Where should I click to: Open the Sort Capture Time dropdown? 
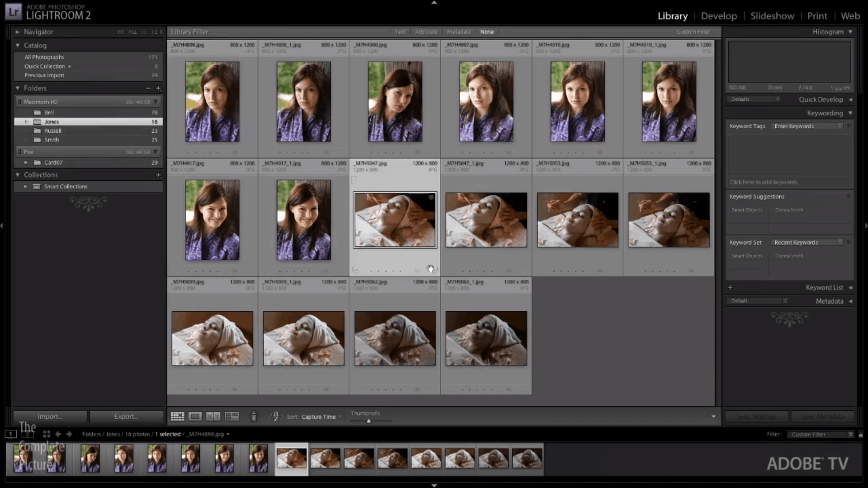pyautogui.click(x=321, y=417)
